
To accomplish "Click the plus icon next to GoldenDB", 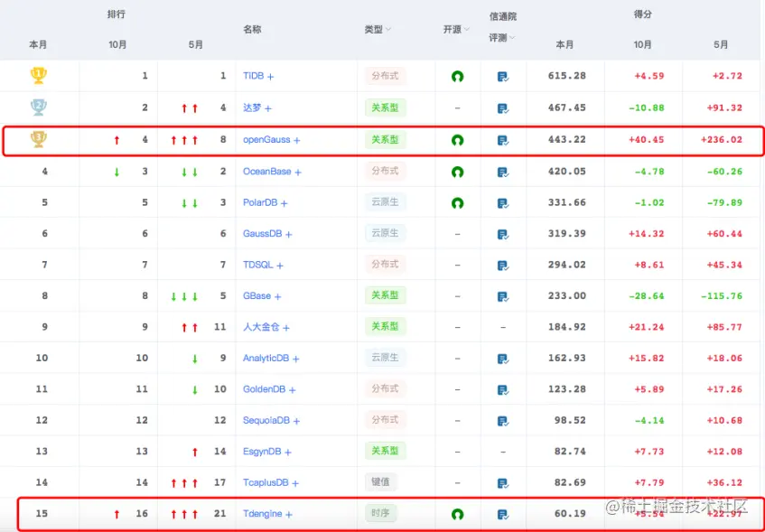I will (293, 390).
